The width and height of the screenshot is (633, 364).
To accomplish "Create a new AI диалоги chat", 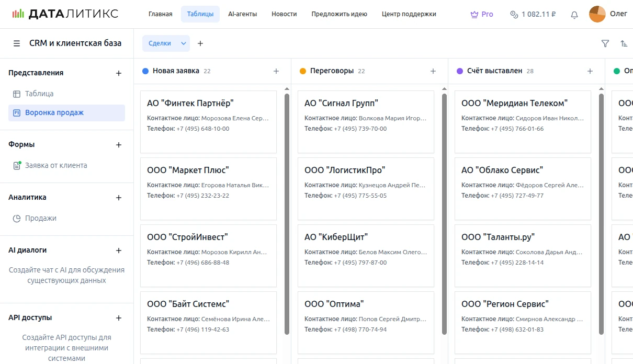I will coord(119,251).
